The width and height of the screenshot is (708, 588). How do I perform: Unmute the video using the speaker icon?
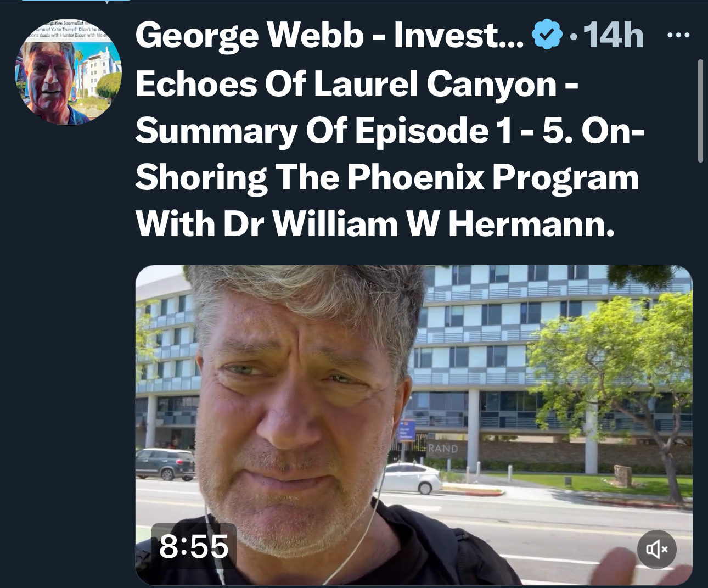click(x=657, y=549)
